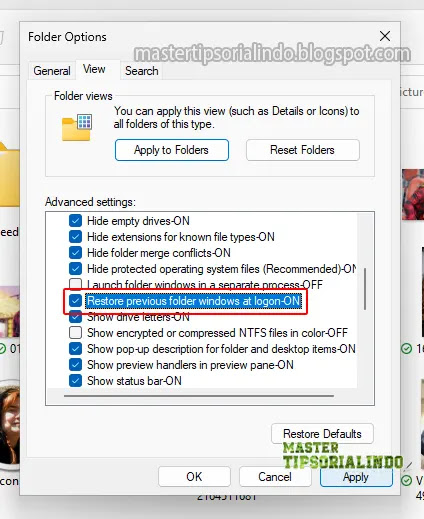Viewport: 424px width, 519px height.
Task: Switch to the General tab
Action: pyautogui.click(x=52, y=71)
